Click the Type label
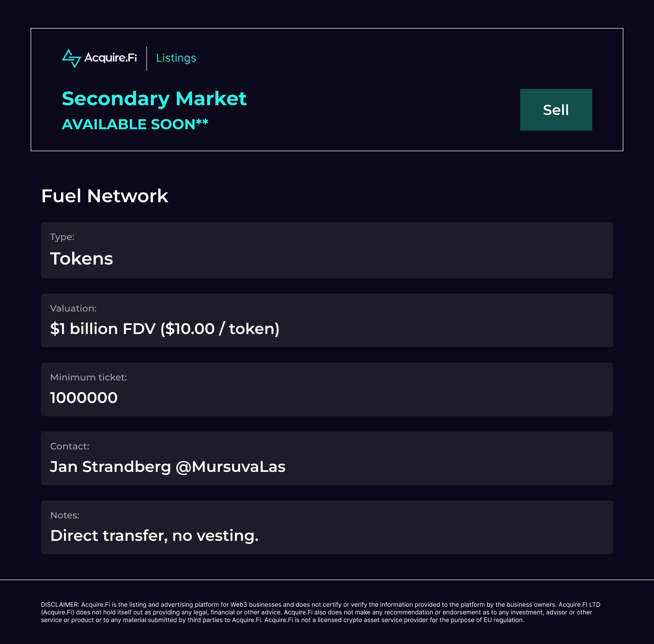Viewport: 654px width, 644px height. pyautogui.click(x=62, y=237)
